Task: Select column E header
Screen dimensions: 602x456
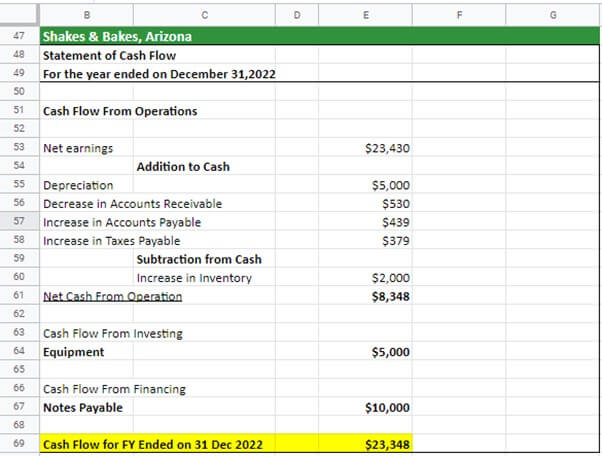Action: (x=365, y=15)
